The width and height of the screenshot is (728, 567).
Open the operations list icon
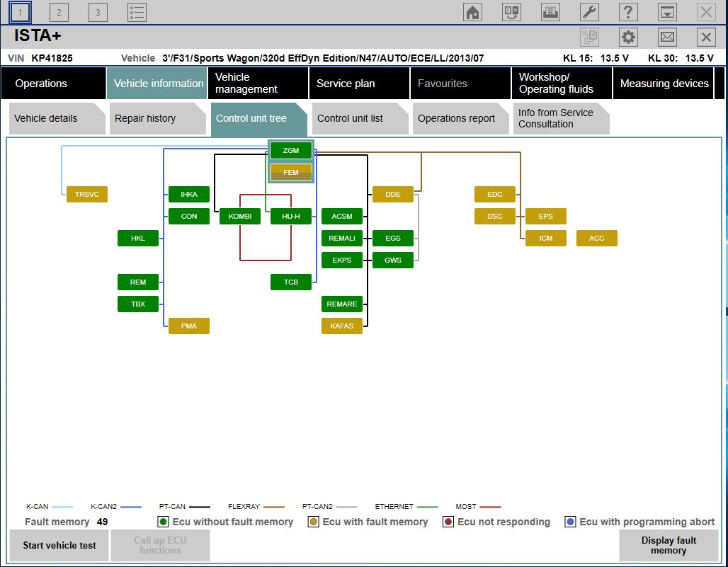[137, 12]
